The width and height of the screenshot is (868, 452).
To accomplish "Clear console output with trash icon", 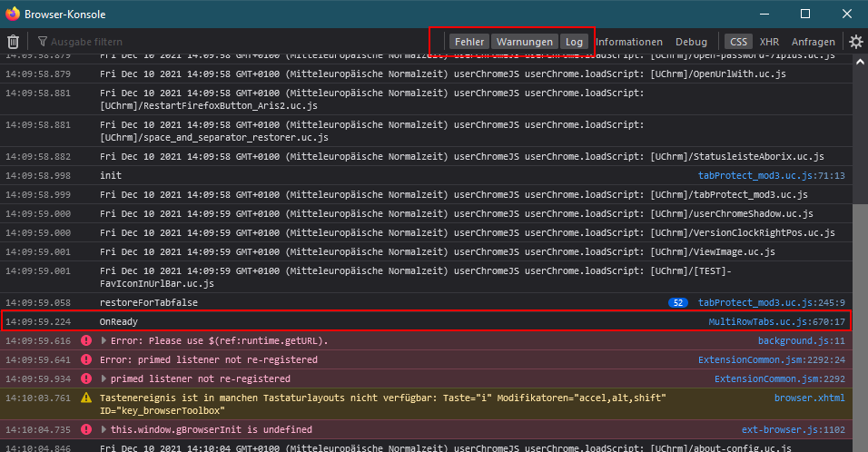I will [x=14, y=42].
